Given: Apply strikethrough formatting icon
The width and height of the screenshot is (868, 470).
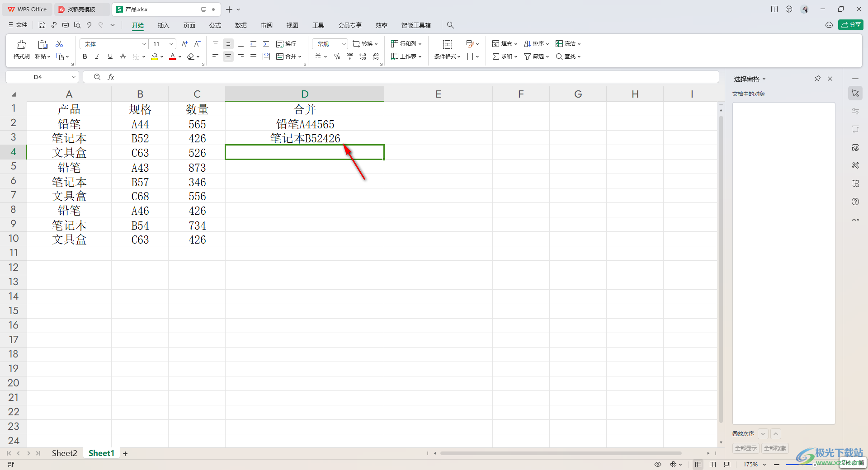Looking at the screenshot, I should coord(123,56).
